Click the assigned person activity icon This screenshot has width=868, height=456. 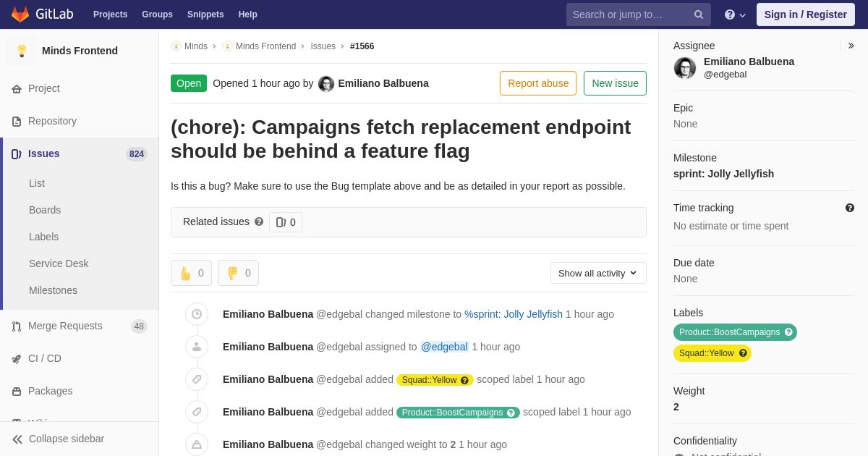coord(197,347)
